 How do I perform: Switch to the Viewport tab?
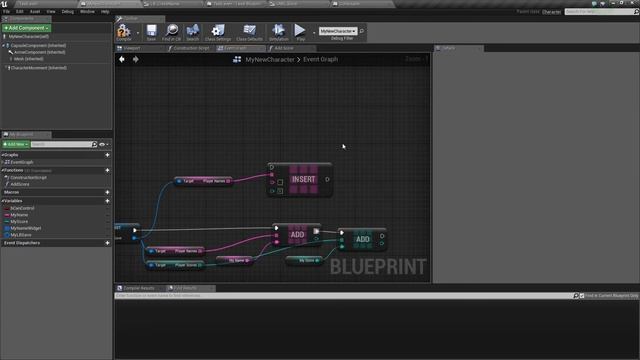tap(132, 48)
